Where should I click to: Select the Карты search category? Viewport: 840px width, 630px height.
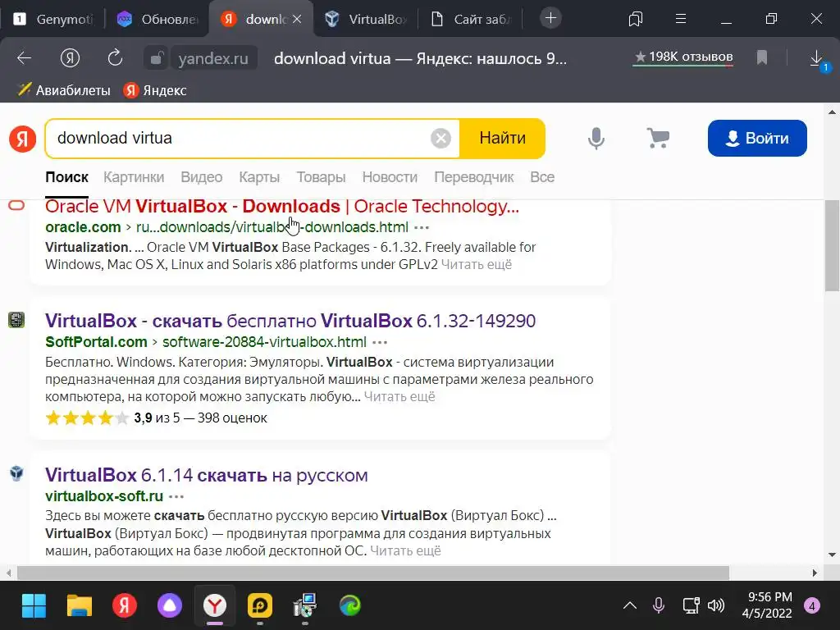click(x=259, y=177)
